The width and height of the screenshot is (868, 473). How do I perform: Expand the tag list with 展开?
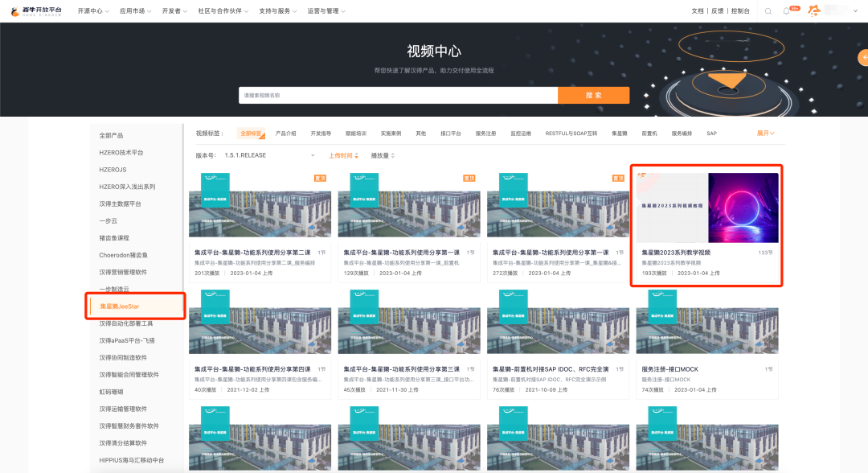pyautogui.click(x=765, y=134)
